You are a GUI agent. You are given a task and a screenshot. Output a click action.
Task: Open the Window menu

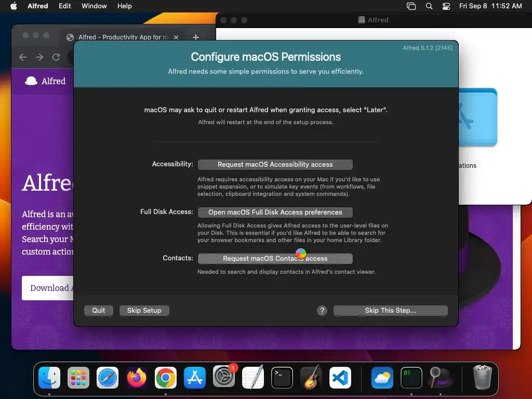click(94, 6)
